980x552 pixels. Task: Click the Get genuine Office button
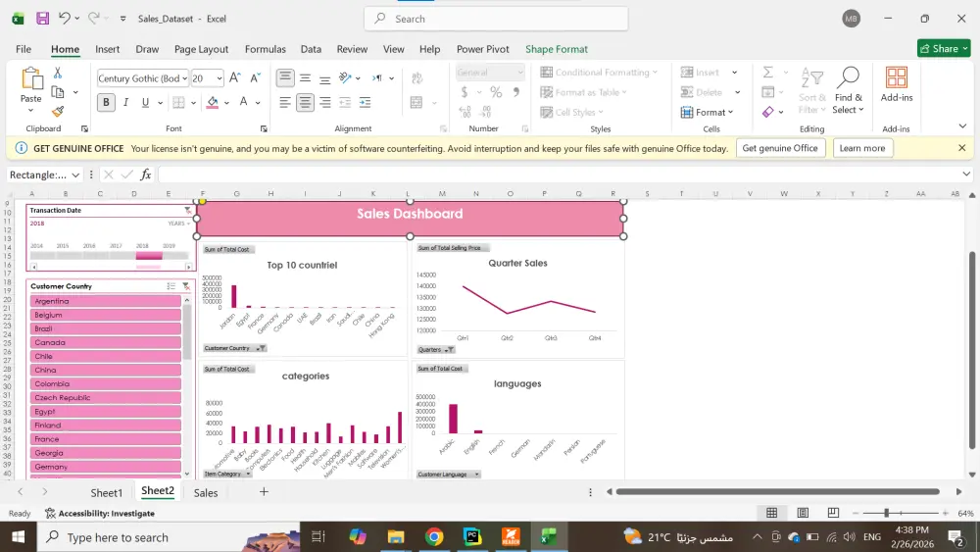pos(780,148)
